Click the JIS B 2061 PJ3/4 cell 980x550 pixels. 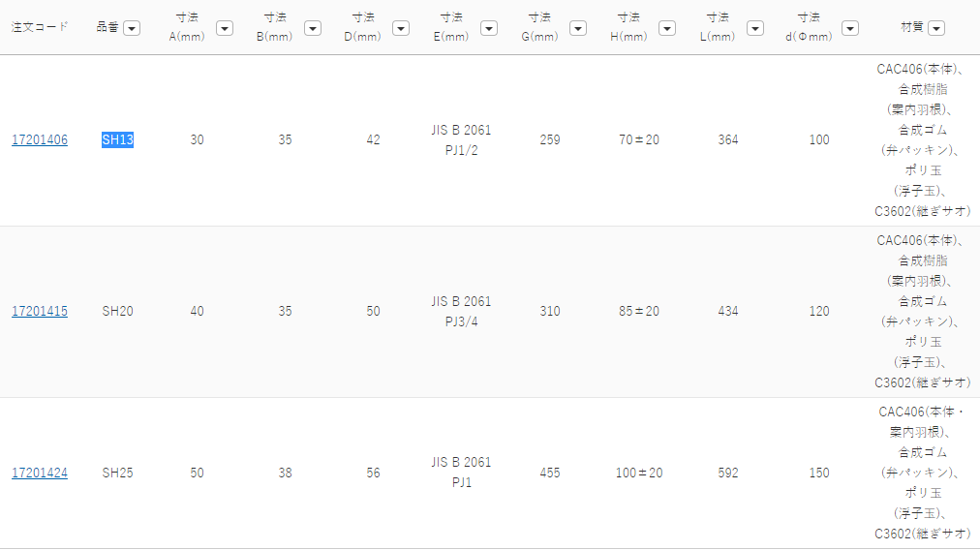(x=461, y=312)
